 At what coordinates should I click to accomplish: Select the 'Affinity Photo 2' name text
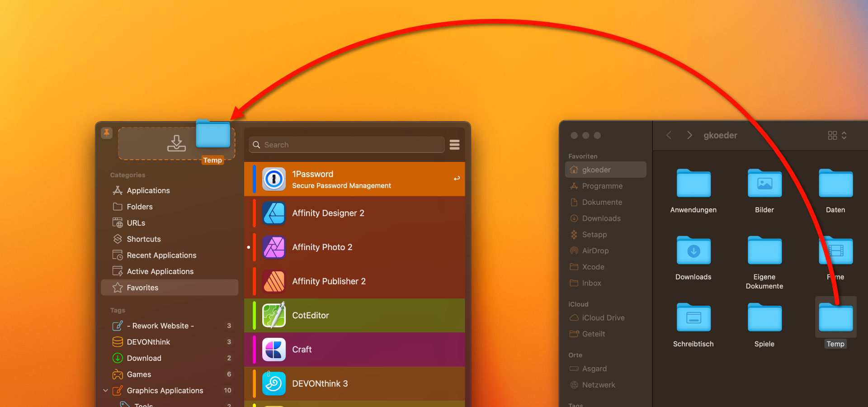(322, 247)
